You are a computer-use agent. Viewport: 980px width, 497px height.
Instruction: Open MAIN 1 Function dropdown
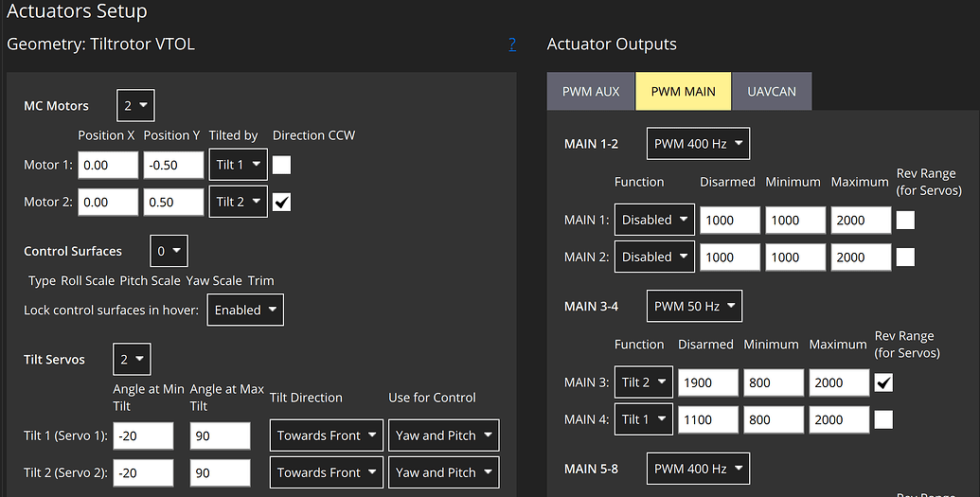point(654,220)
